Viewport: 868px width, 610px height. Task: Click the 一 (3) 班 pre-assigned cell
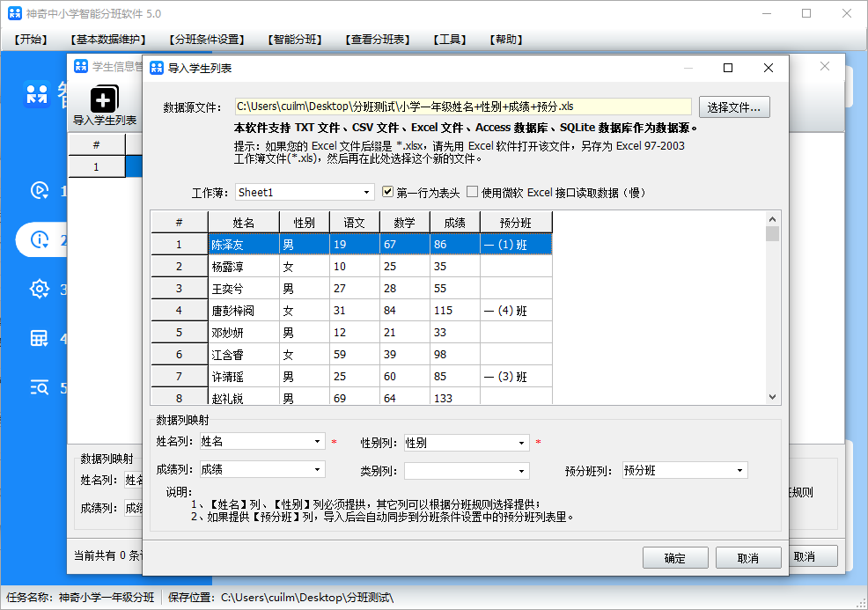[516, 377]
